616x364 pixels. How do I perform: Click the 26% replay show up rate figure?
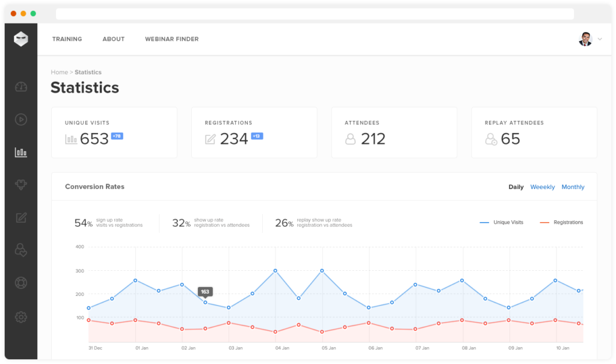[x=284, y=223]
